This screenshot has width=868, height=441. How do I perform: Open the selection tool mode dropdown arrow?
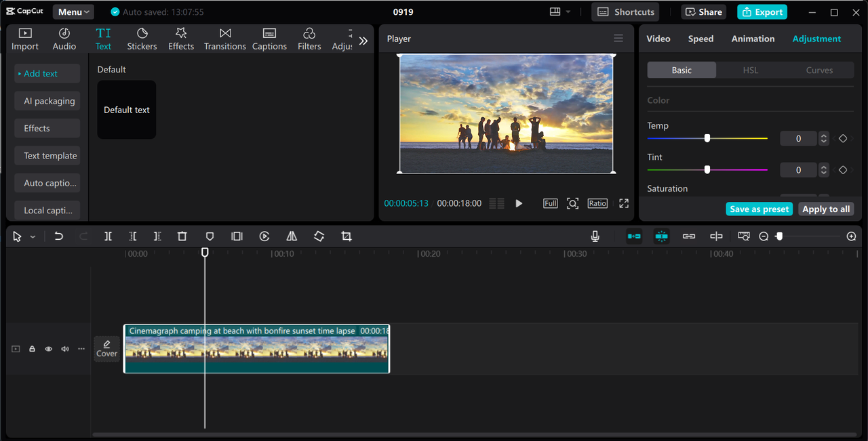(x=33, y=237)
